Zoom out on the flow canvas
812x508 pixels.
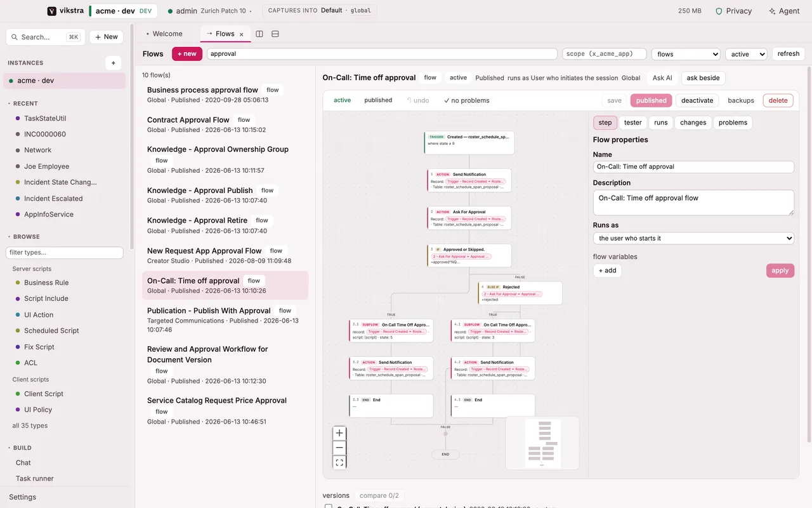339,448
